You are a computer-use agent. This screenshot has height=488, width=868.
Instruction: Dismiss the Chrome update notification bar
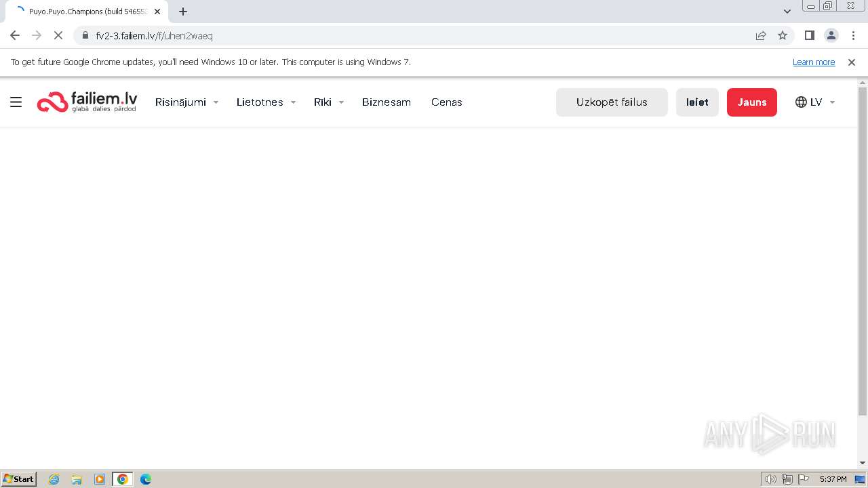click(x=852, y=62)
